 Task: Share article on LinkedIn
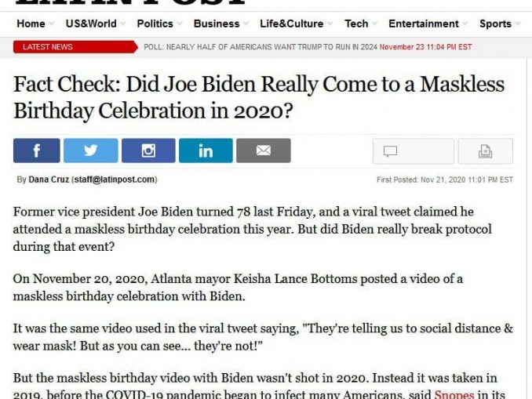click(x=206, y=151)
